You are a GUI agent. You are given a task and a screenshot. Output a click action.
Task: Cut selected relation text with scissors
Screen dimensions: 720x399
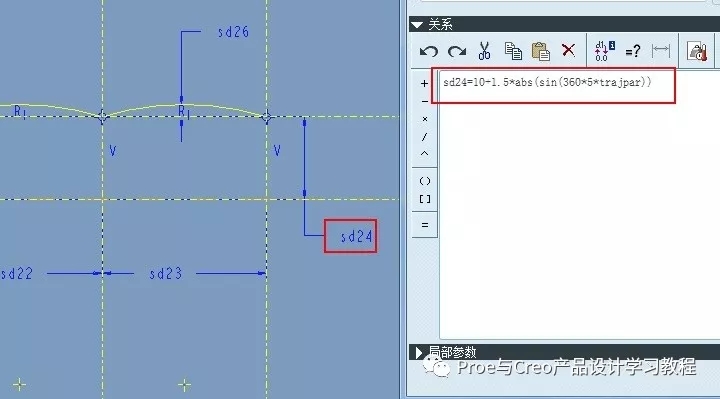[484, 51]
